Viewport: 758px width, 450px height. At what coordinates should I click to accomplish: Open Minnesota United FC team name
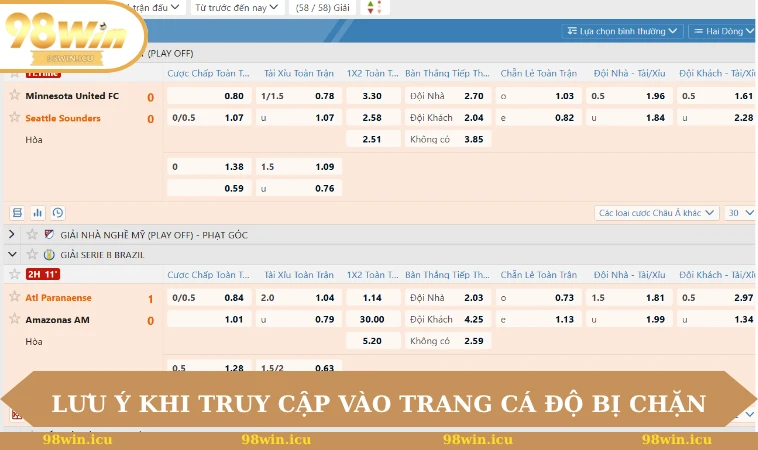pyautogui.click(x=72, y=96)
